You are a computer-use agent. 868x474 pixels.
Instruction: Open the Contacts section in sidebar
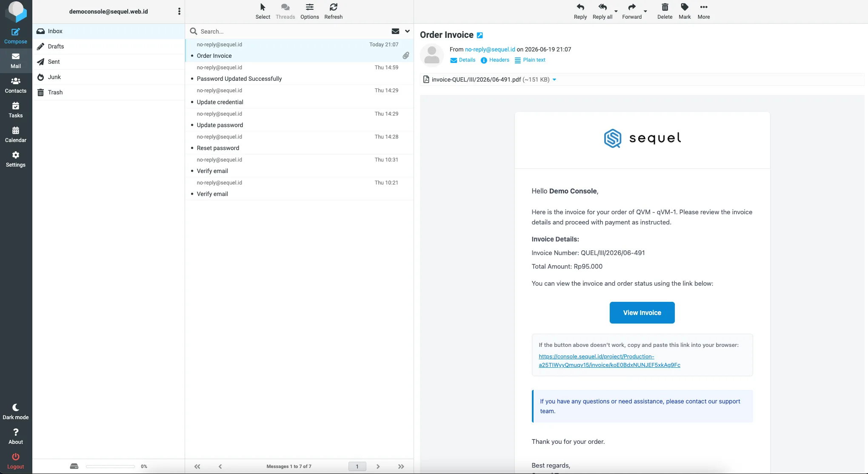click(16, 85)
